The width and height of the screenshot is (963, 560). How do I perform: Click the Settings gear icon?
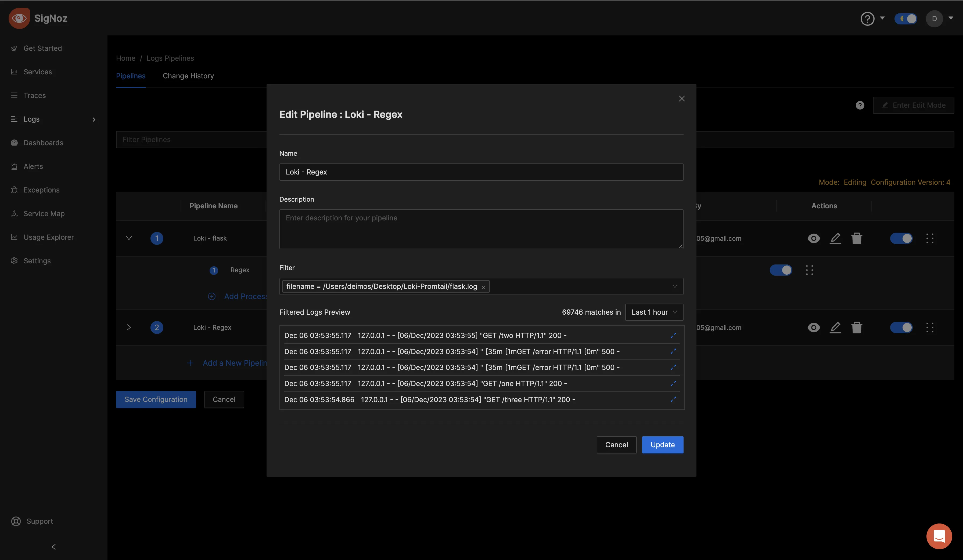click(x=14, y=261)
